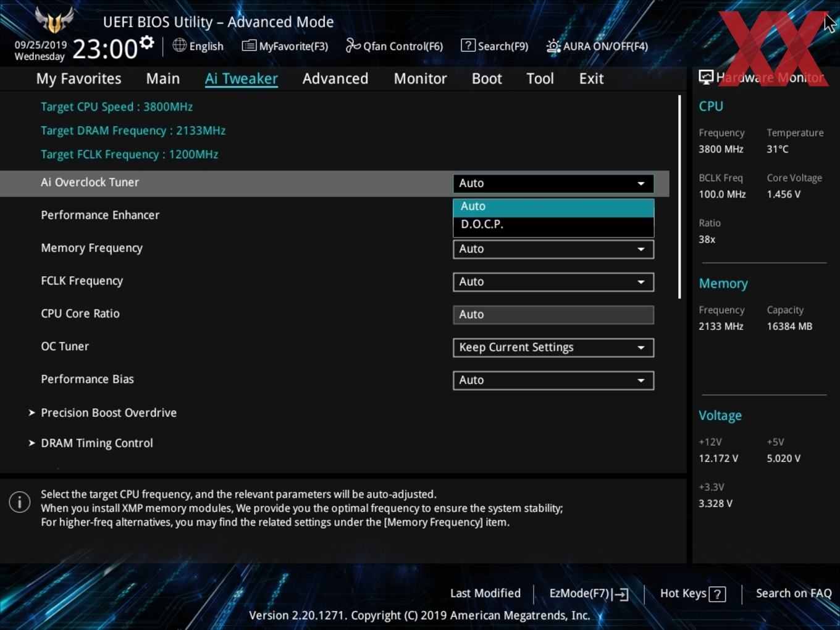The height and width of the screenshot is (630, 840).
Task: Open the Advanced tab
Action: (x=335, y=78)
